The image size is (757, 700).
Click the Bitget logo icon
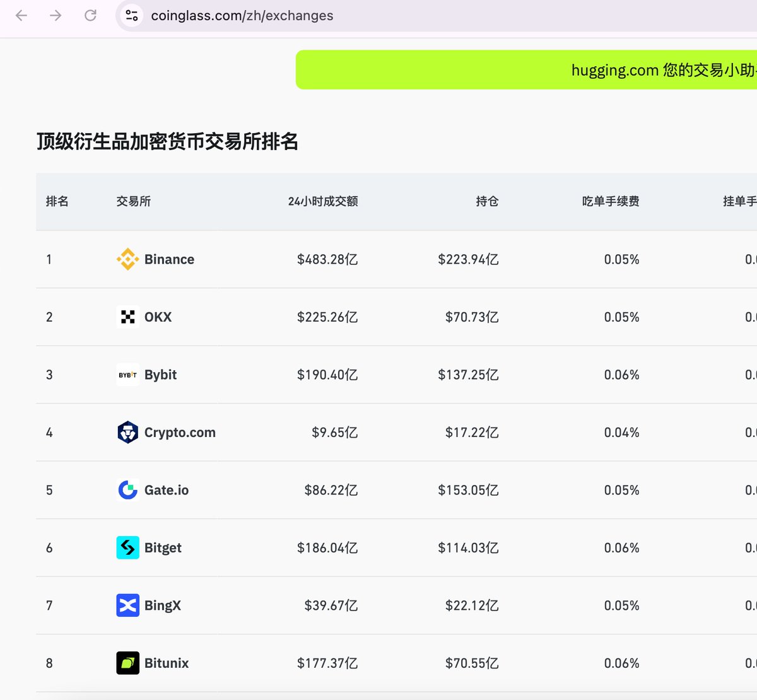(128, 548)
